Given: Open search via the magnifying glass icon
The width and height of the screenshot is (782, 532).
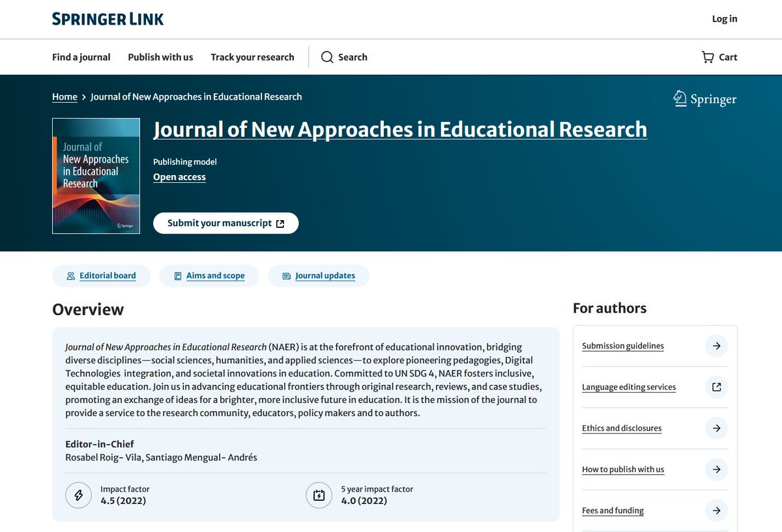Looking at the screenshot, I should tap(327, 57).
